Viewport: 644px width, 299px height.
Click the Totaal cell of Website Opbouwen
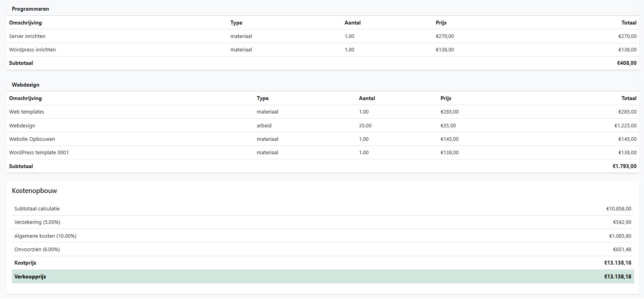pyautogui.click(x=627, y=139)
